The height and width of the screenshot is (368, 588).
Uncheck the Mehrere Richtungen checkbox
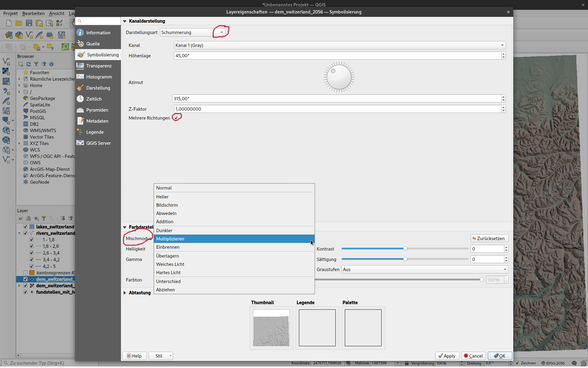[x=176, y=118]
